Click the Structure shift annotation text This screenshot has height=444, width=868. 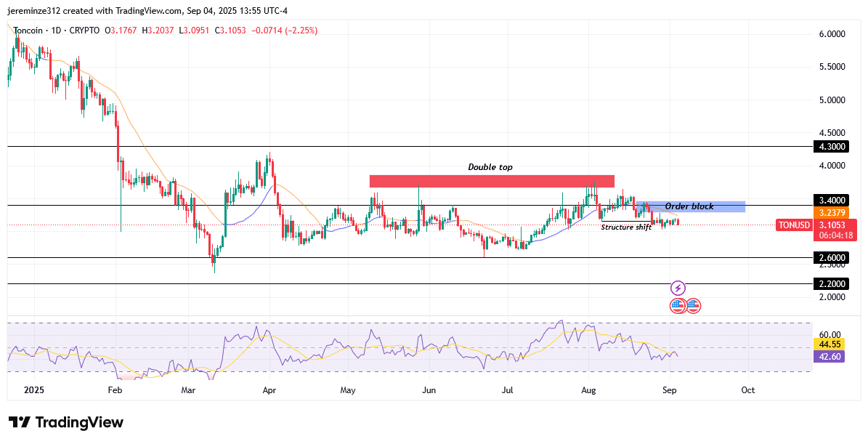[626, 227]
